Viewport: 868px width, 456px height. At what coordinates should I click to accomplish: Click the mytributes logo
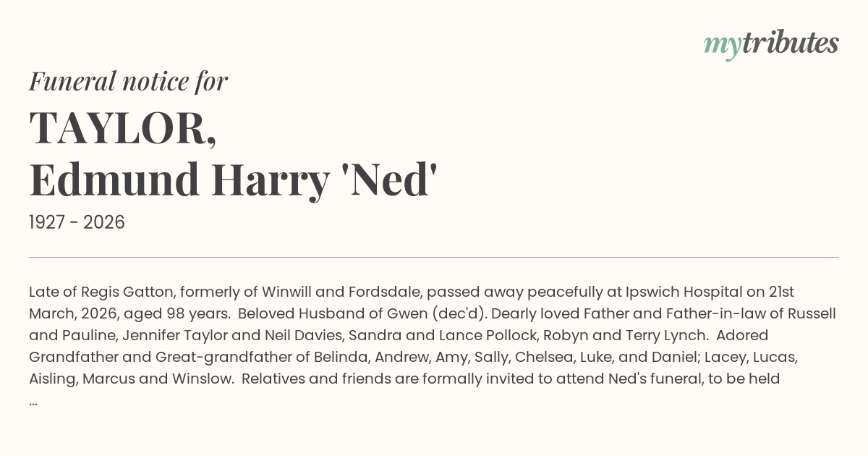(x=771, y=44)
